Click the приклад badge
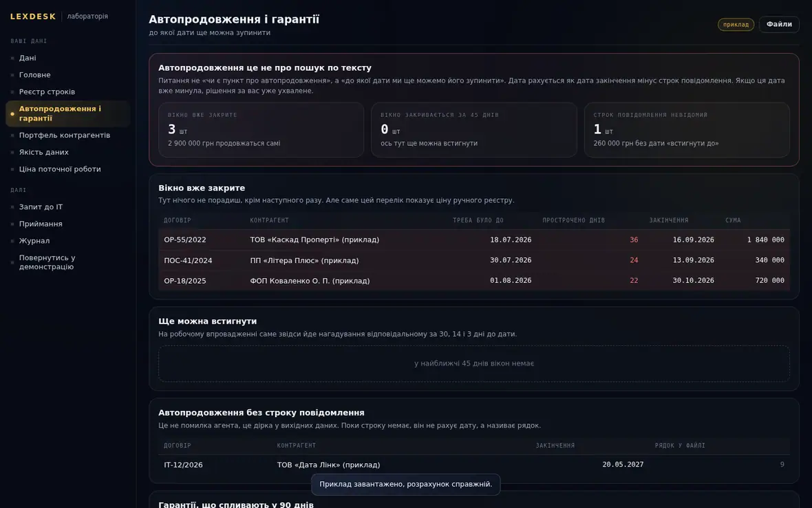The image size is (812, 508). point(736,24)
